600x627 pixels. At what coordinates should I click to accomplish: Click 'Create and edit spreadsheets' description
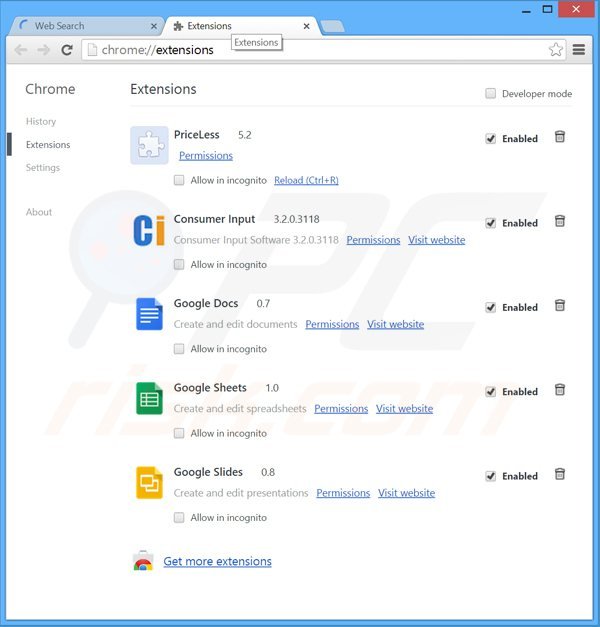pos(240,409)
